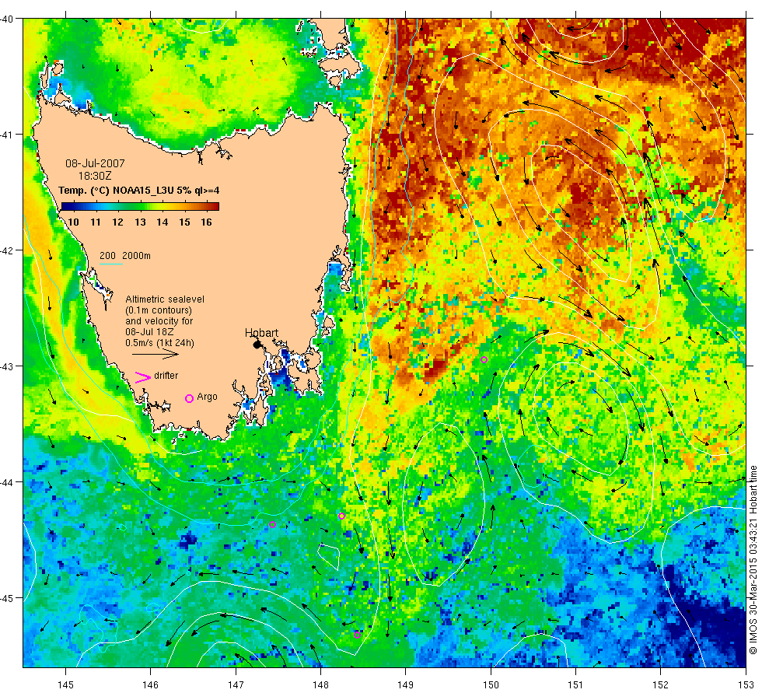Click the Argo float marker near 150E 43S
762x700 pixels.
(x=484, y=359)
